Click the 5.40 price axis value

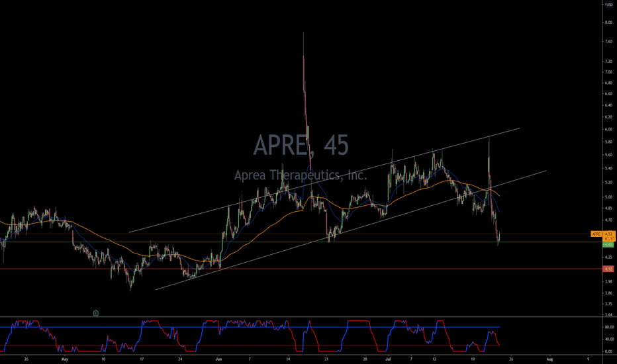point(609,168)
